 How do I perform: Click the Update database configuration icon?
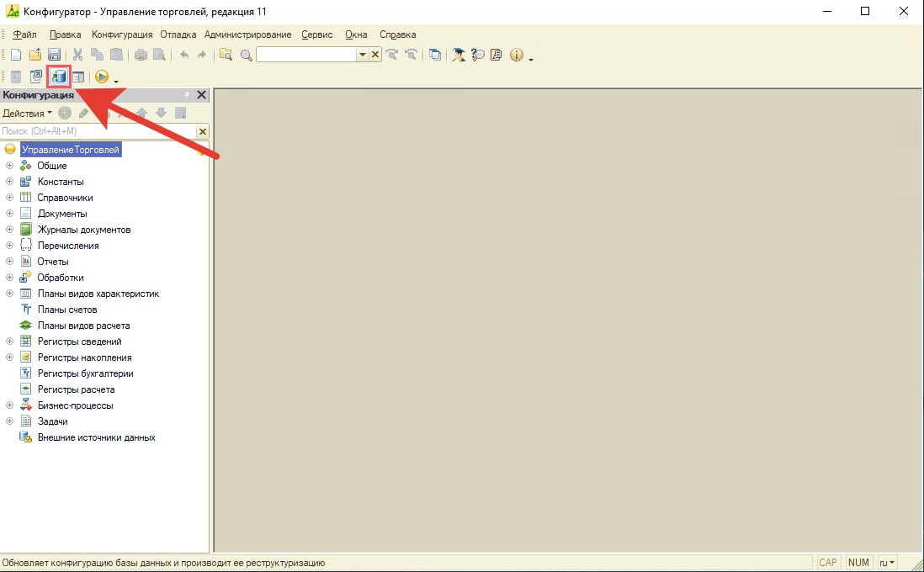(59, 77)
